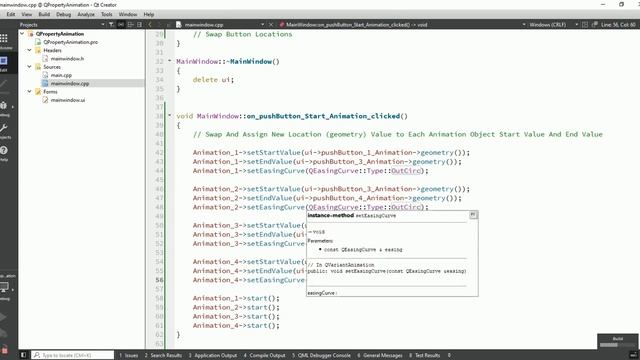Open the Edit menu
Viewport: 640px width, 360px height.
point(11,14)
